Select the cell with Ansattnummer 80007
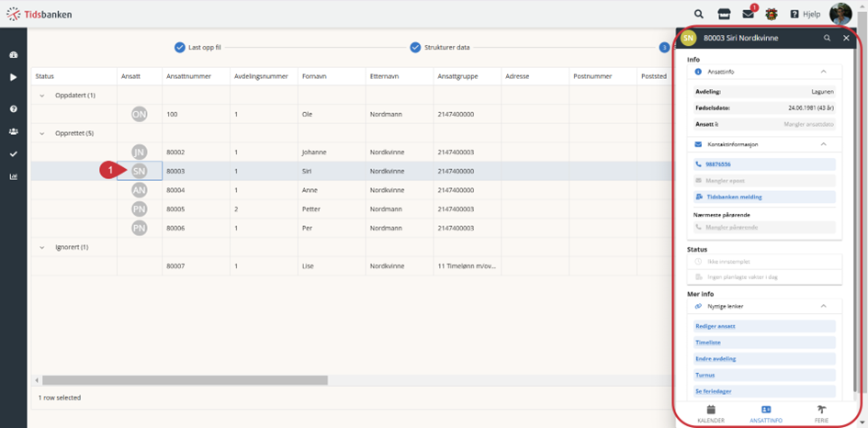Viewport: 868px width, 428px height. click(196, 265)
